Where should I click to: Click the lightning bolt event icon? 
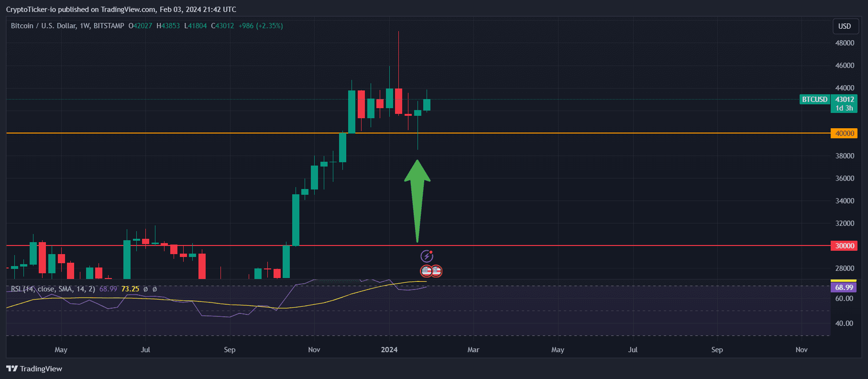coord(427,256)
